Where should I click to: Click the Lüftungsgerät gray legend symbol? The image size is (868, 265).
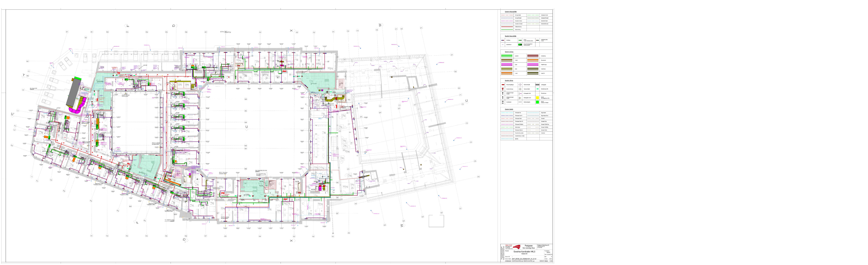tap(537, 85)
